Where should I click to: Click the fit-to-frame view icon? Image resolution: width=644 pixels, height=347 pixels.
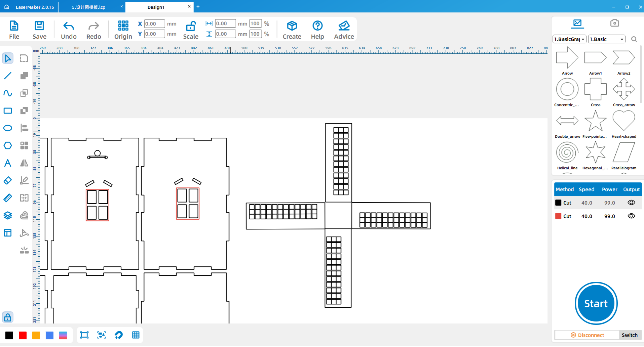coord(84,335)
